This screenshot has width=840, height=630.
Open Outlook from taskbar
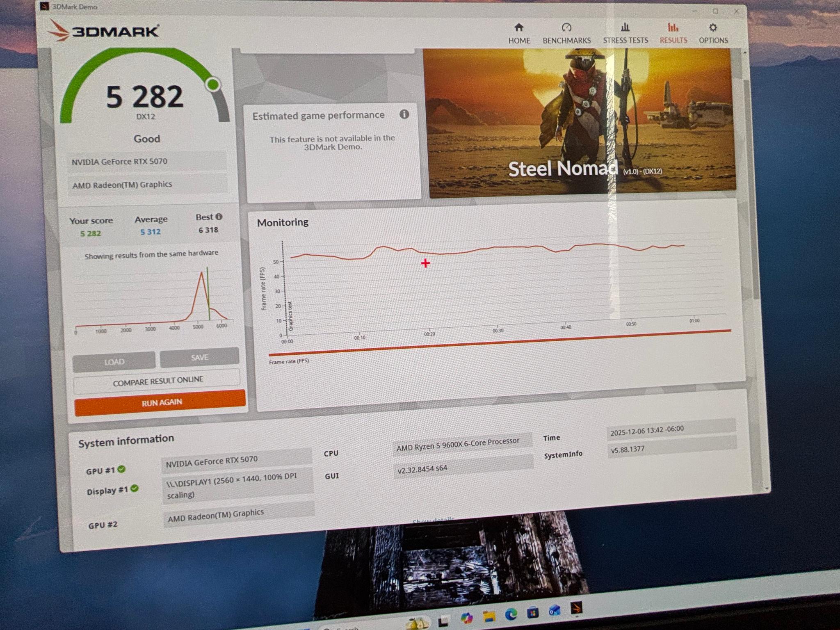tap(554, 611)
